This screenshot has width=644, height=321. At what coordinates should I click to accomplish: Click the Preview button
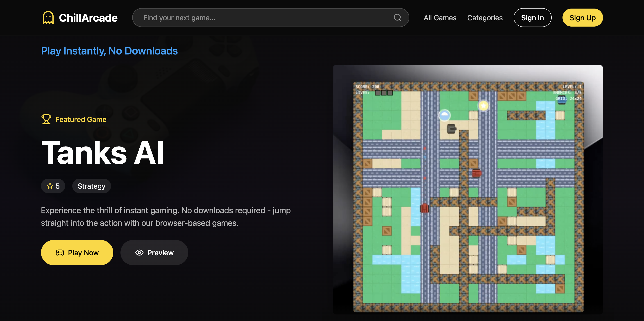154,253
